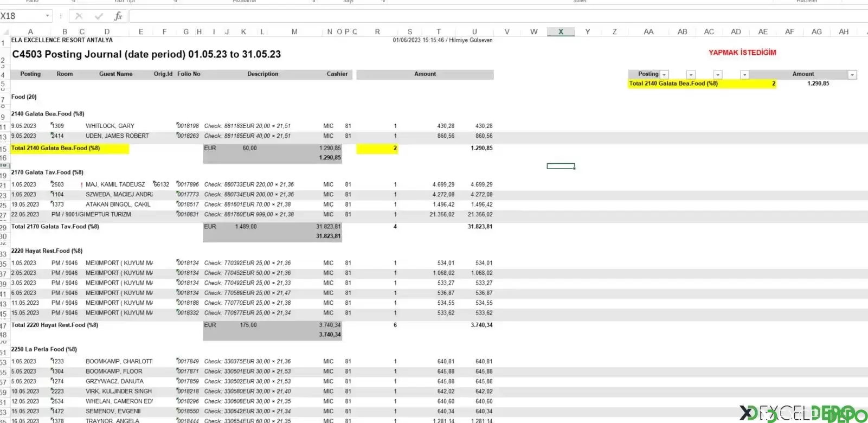Select the row 29 header
The width and height of the screenshot is (868, 423).
tap(4, 227)
